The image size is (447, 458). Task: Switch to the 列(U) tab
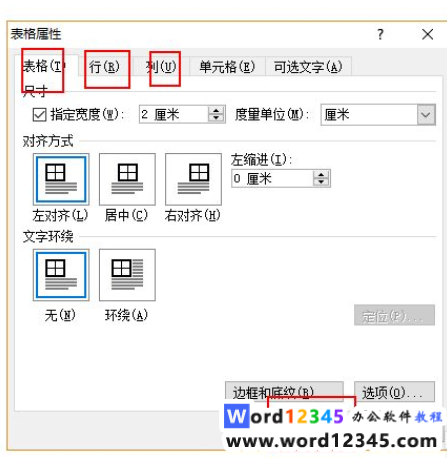[161, 67]
